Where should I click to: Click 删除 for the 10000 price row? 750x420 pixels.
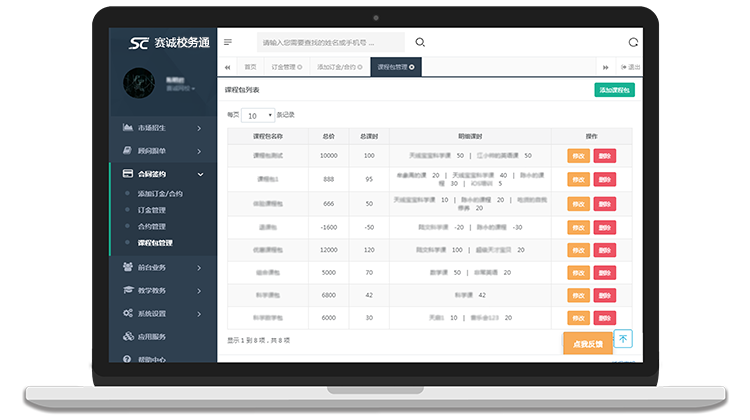coord(605,156)
